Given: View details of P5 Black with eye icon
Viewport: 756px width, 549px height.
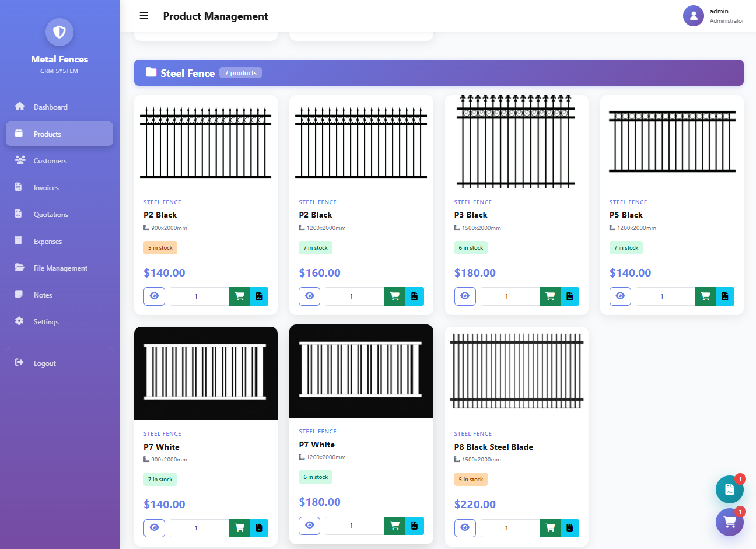Looking at the screenshot, I should pos(620,296).
